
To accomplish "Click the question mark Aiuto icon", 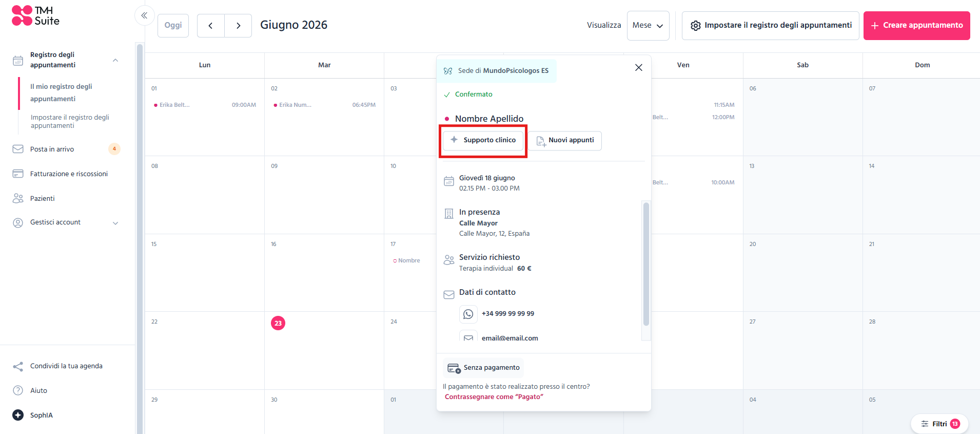I will click(18, 390).
